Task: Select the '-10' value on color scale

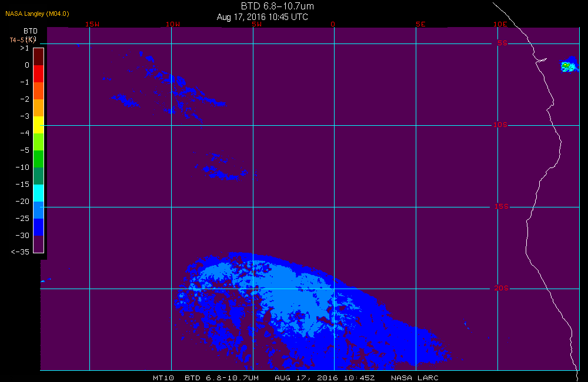Action: click(x=22, y=167)
